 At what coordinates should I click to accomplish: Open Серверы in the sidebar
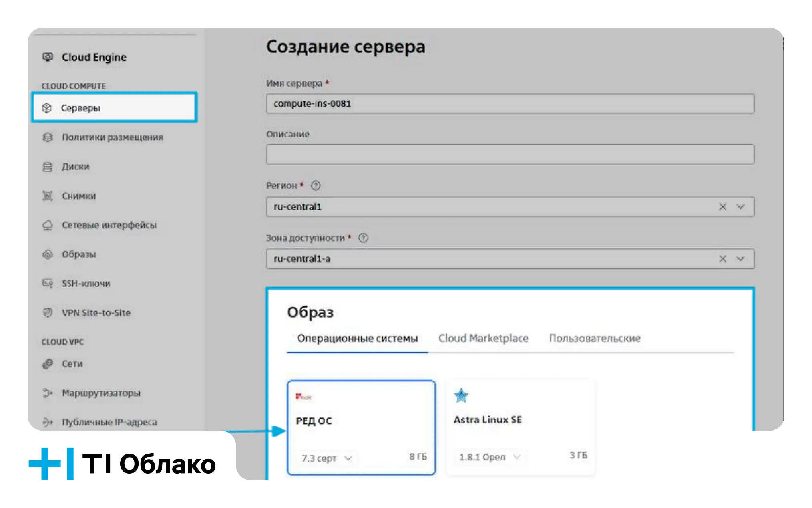[x=114, y=107]
